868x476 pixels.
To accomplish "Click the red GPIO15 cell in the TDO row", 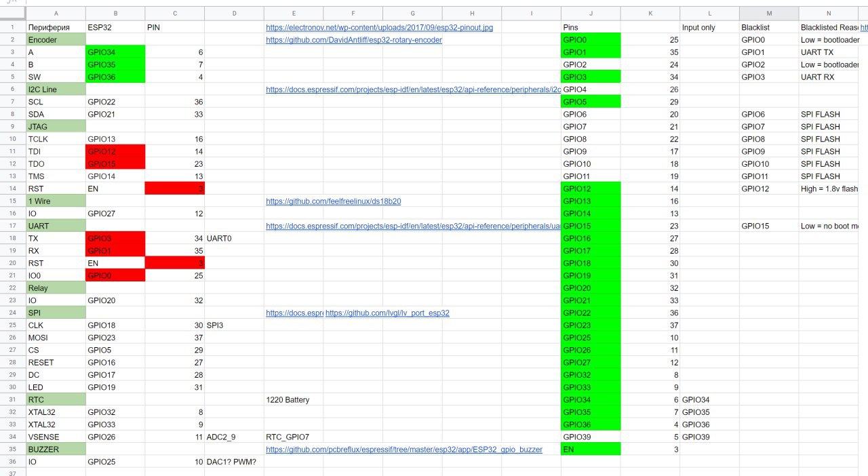I will [x=115, y=164].
